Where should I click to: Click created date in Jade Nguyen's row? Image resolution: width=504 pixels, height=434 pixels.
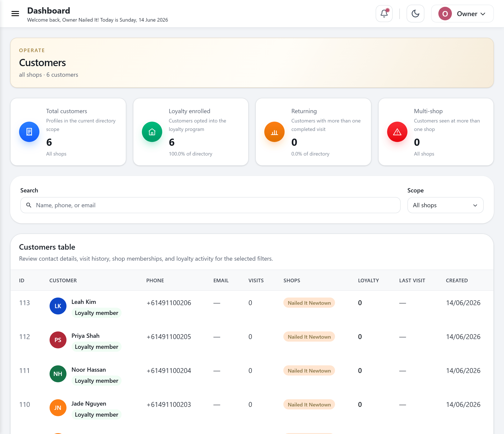click(x=463, y=405)
